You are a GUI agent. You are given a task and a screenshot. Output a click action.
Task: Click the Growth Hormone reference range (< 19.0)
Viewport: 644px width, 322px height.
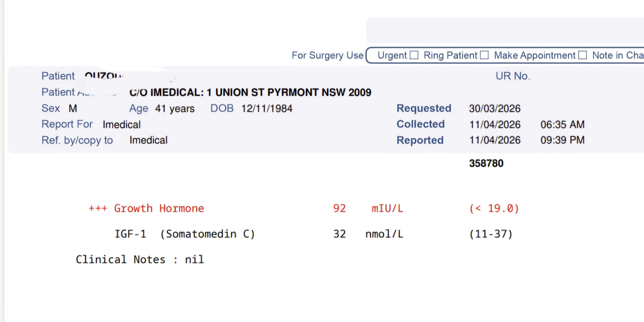tap(494, 208)
